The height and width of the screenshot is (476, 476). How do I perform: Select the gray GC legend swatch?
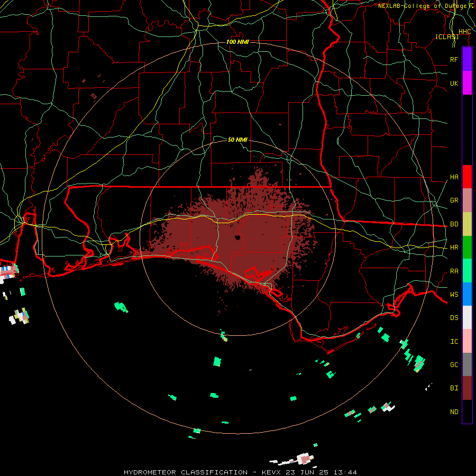pos(467,364)
